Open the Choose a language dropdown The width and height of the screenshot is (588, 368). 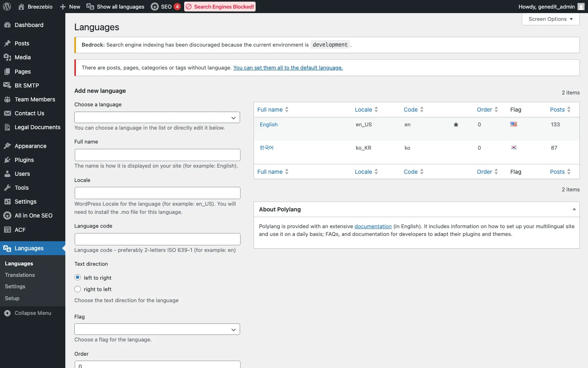[157, 118]
